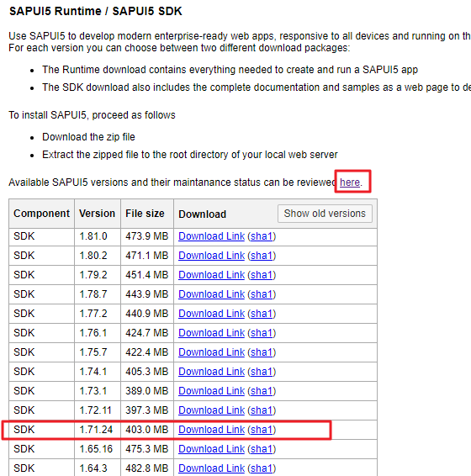Open sha1 link for SDK 1.80.2
Viewport: 471px width, 476px height.
tap(262, 256)
